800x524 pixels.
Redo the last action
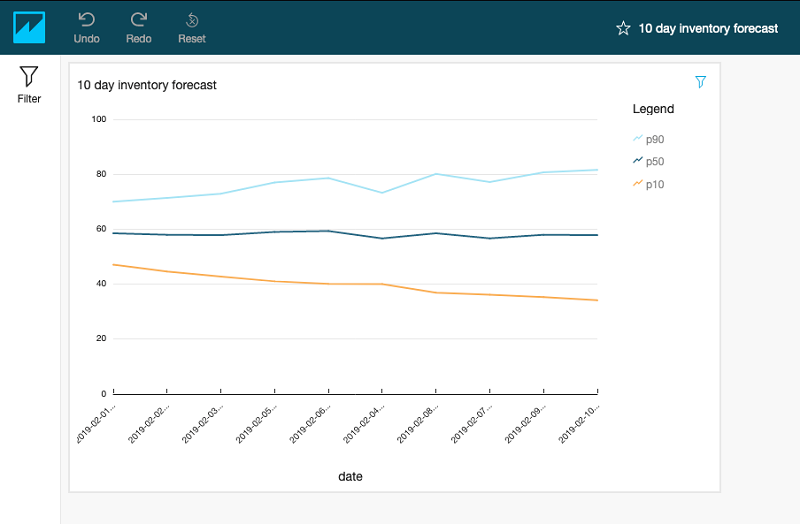click(x=139, y=28)
